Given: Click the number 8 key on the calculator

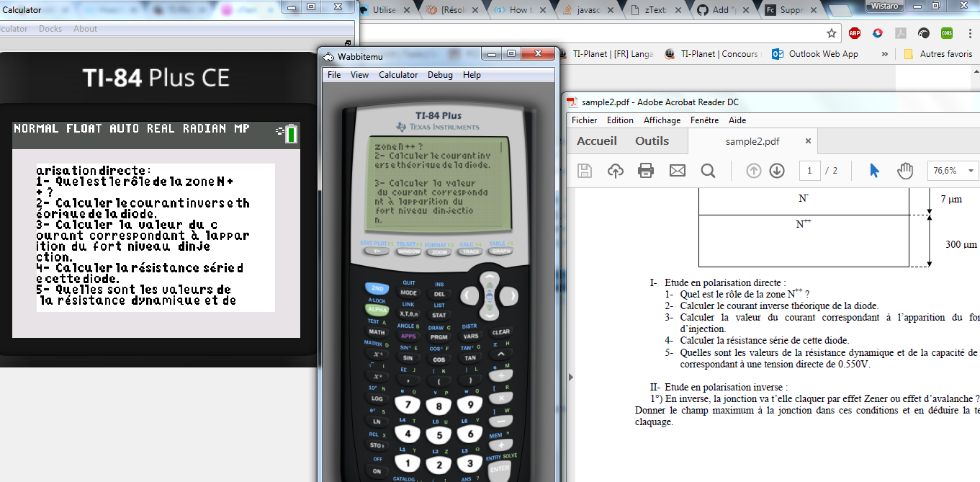Looking at the screenshot, I should [439, 407].
